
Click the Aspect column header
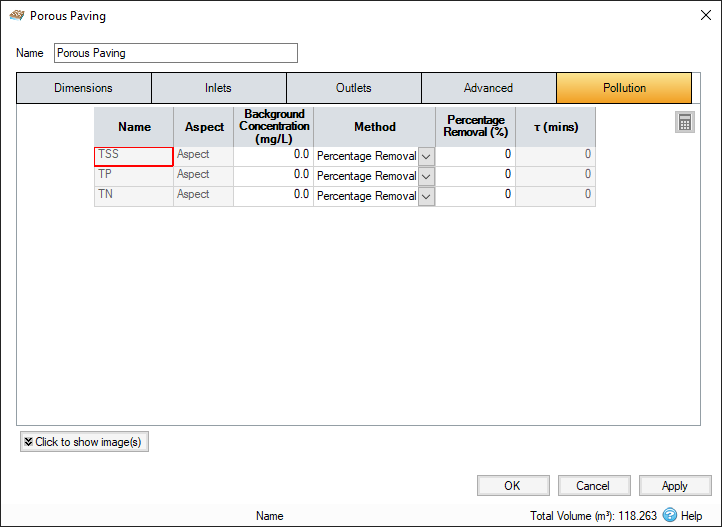[x=203, y=127]
